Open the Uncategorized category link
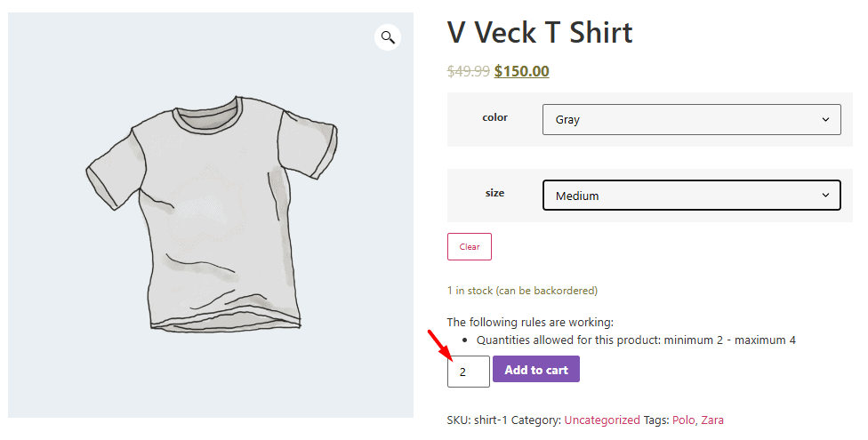Screen dimensions: 868x440 click(602, 420)
